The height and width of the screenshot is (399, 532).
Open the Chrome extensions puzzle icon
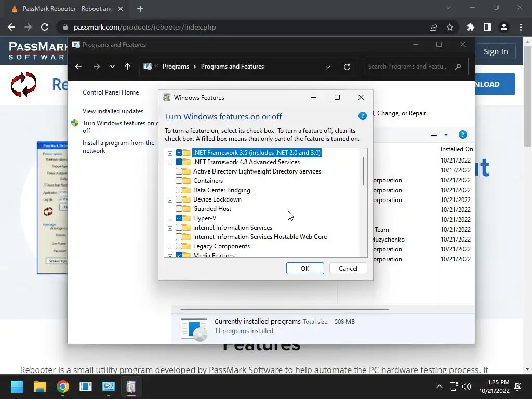point(471,27)
